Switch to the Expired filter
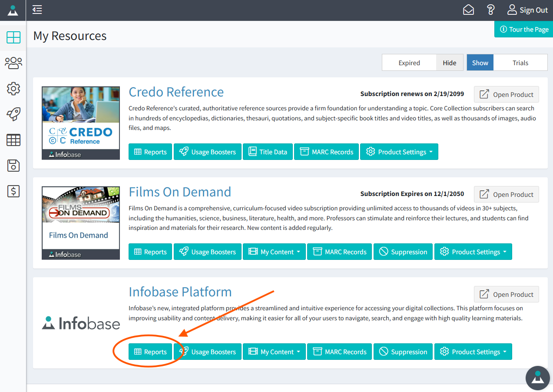 point(409,63)
